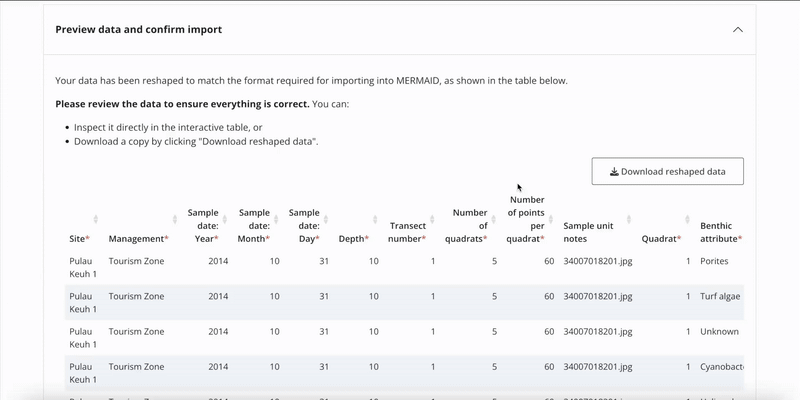Select the Porites benthic attribute cell

pyautogui.click(x=714, y=261)
